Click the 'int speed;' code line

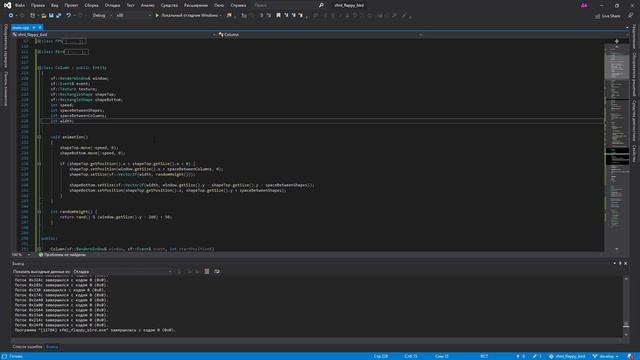(x=62, y=105)
